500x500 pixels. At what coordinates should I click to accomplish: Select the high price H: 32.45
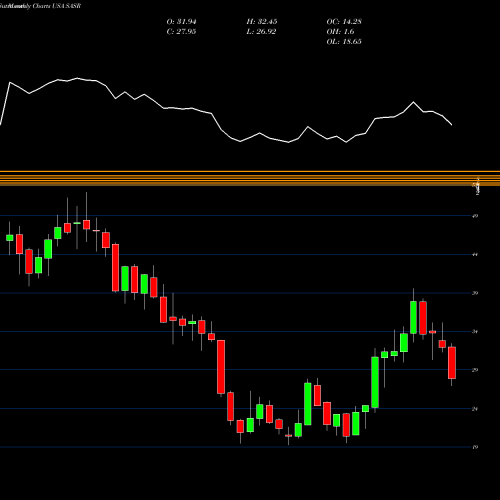[262, 22]
